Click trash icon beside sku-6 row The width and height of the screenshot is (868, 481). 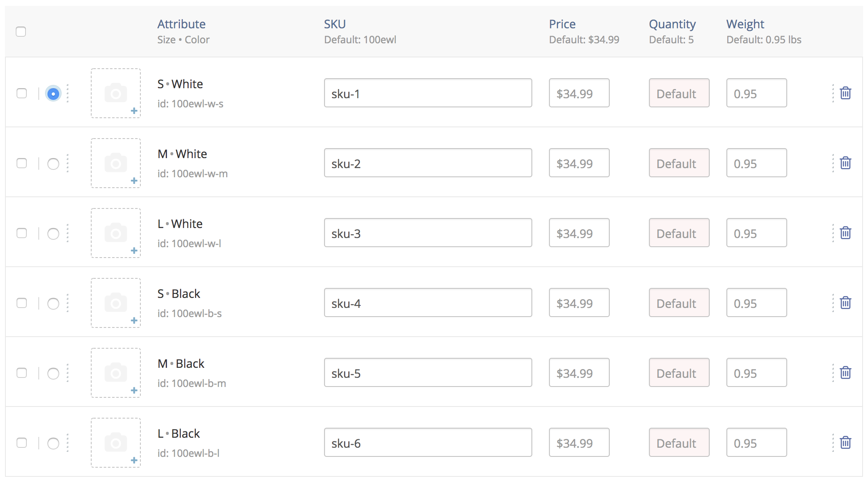point(845,443)
